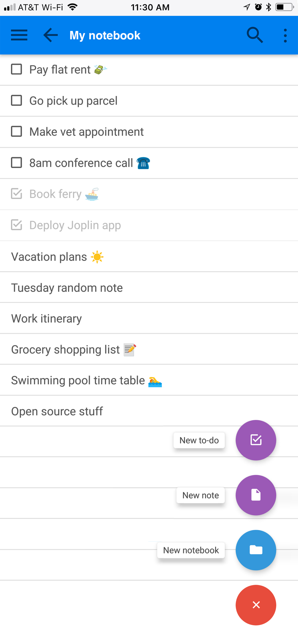
Task: Select the New notebook label
Action: point(191,550)
